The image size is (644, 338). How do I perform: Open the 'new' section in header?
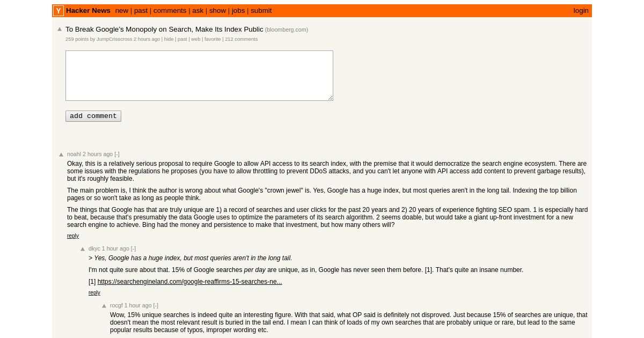pyautogui.click(x=122, y=11)
